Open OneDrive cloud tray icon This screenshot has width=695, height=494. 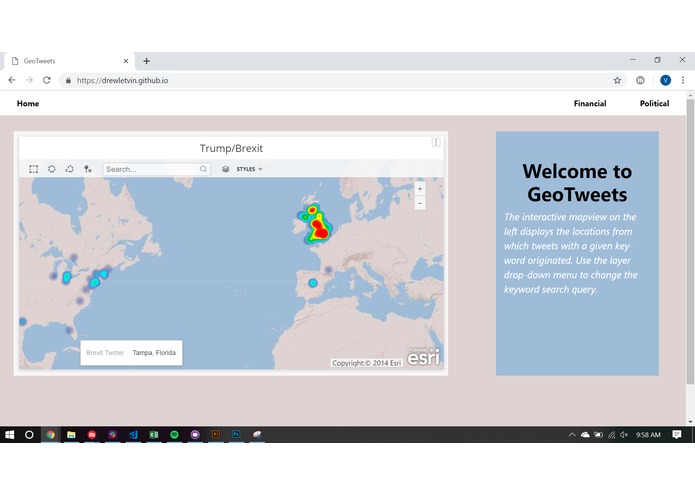tap(585, 435)
